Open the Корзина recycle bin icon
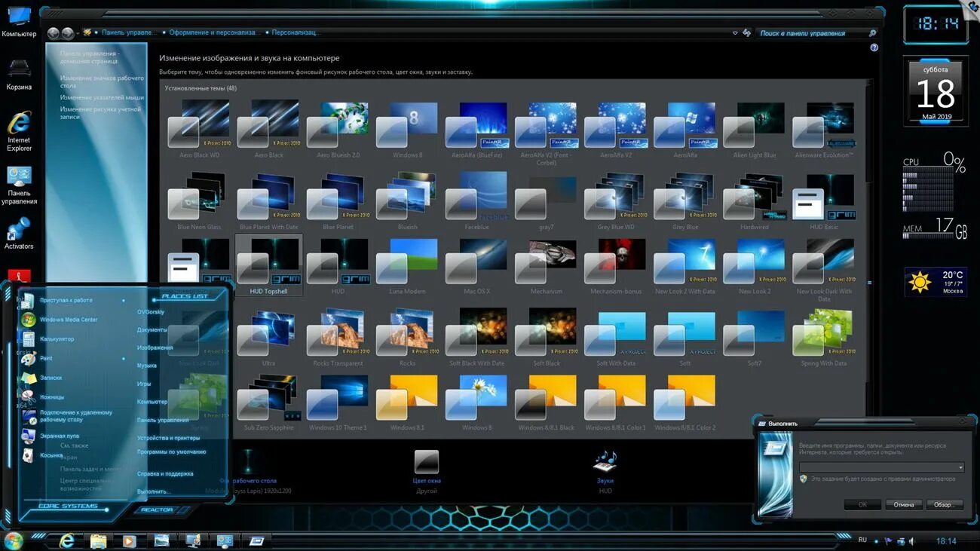This screenshot has width=980, height=551. click(x=19, y=74)
